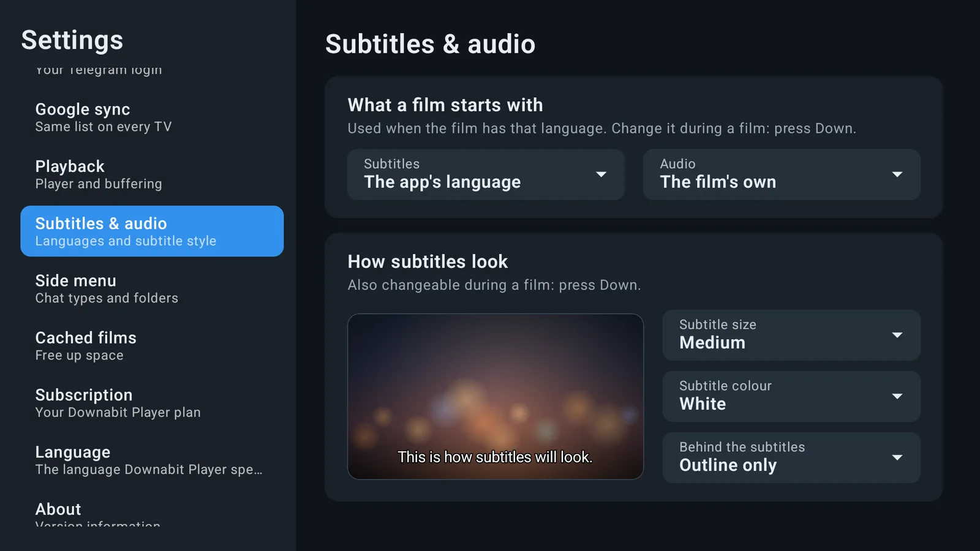This screenshot has height=551, width=980.
Task: Select the Subtitles & audio menu item
Action: coord(152,231)
